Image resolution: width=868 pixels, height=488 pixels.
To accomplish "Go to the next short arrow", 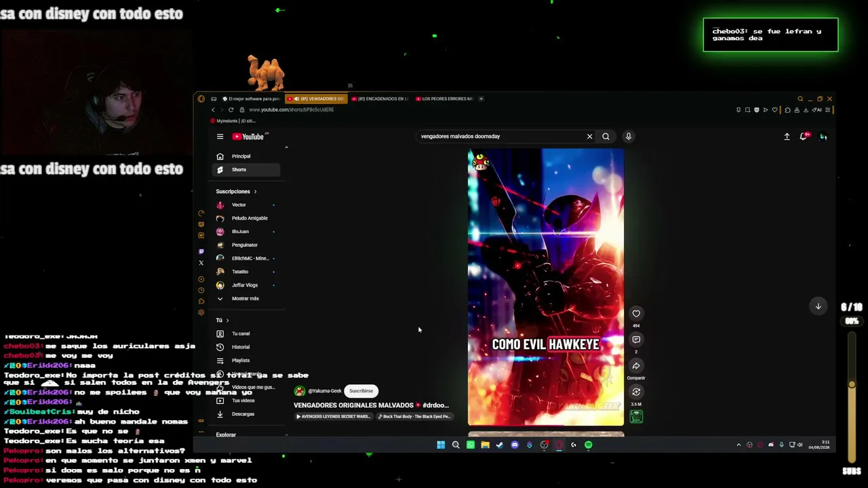I will coord(818,306).
